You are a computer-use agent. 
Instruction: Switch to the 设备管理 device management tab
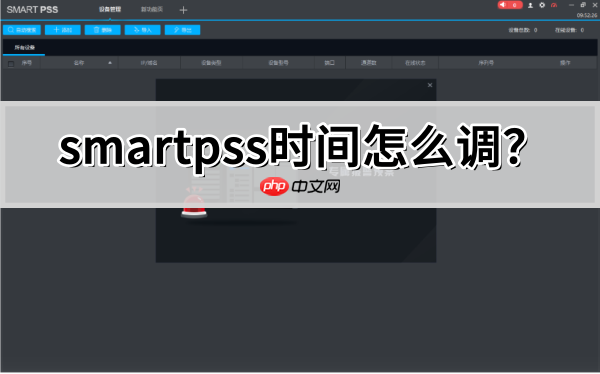click(110, 9)
